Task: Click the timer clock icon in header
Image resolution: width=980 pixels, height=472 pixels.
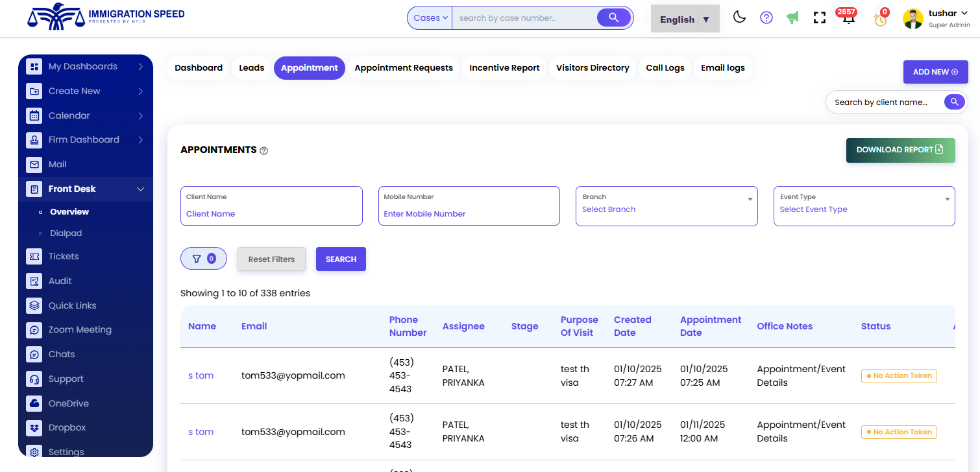Action: point(880,19)
